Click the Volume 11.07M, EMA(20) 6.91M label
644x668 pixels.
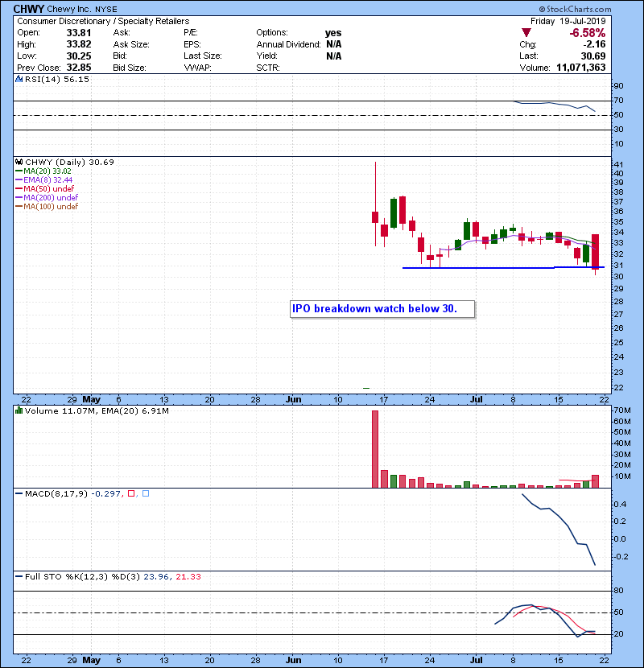pos(97,411)
